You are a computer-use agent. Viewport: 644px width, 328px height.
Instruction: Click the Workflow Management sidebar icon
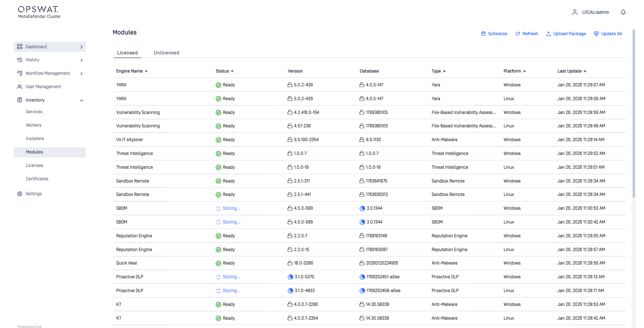pos(20,73)
